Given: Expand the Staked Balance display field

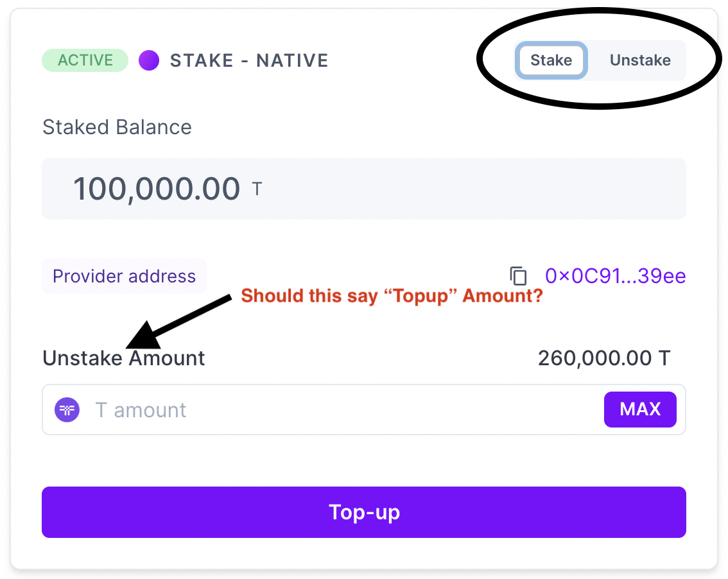Looking at the screenshot, I should [364, 187].
